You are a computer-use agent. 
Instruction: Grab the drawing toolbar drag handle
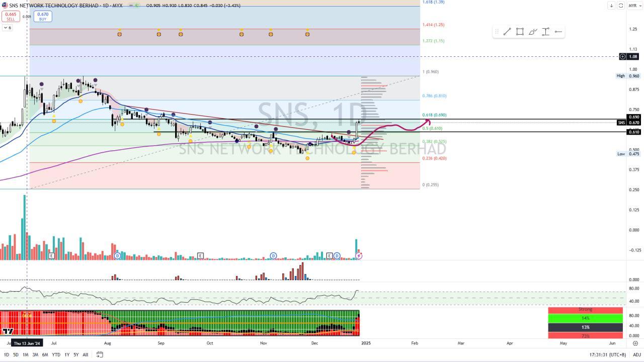click(x=497, y=32)
